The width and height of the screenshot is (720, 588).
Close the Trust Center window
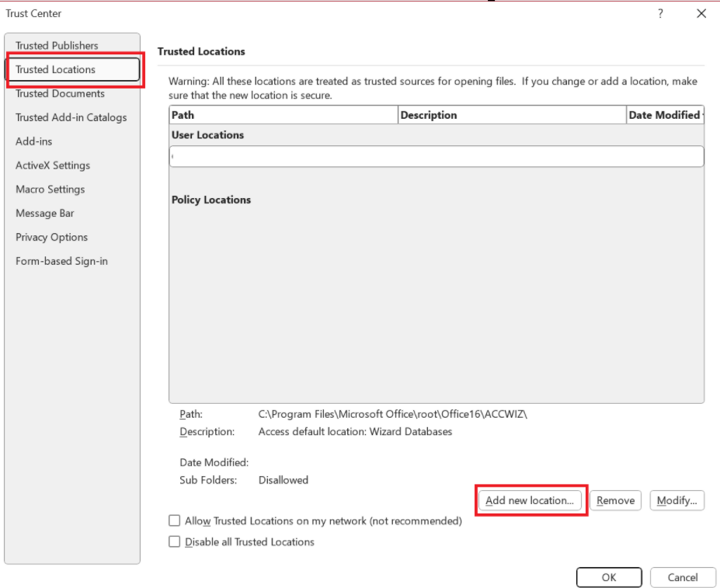click(701, 13)
